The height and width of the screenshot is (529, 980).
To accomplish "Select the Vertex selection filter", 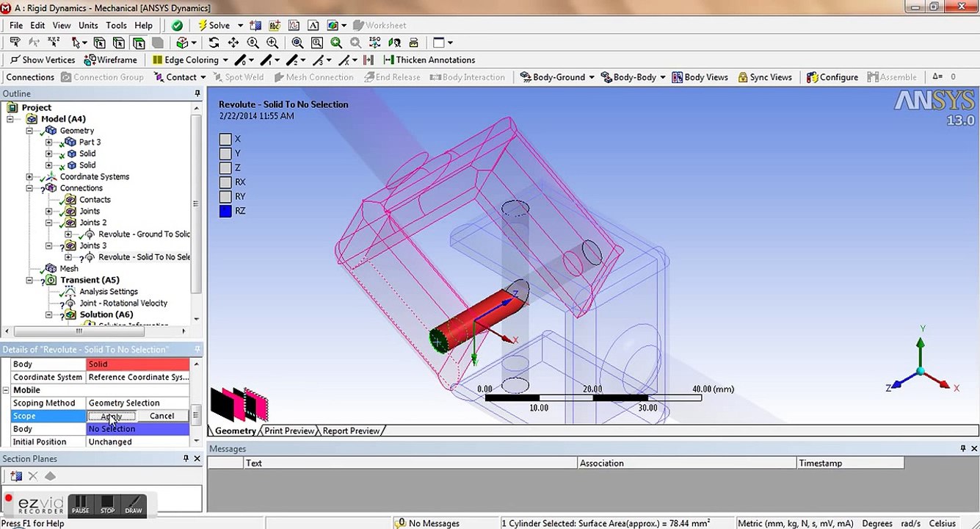I will tap(99, 43).
